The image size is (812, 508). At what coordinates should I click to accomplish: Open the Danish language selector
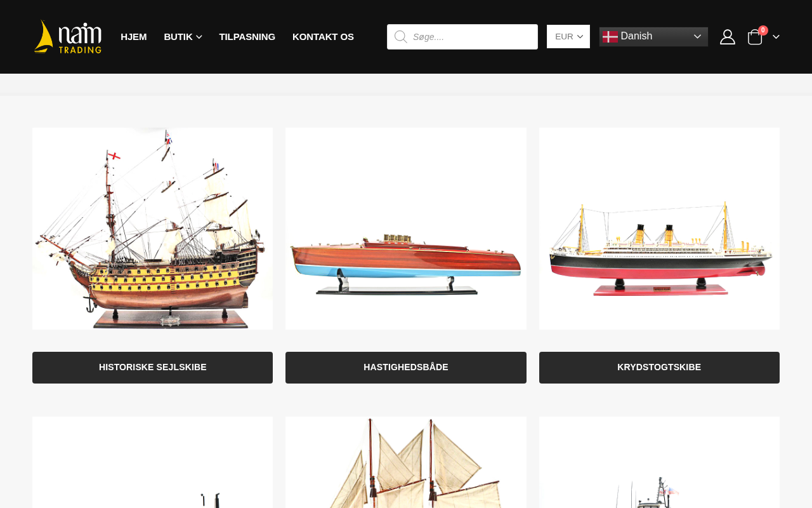click(x=653, y=37)
